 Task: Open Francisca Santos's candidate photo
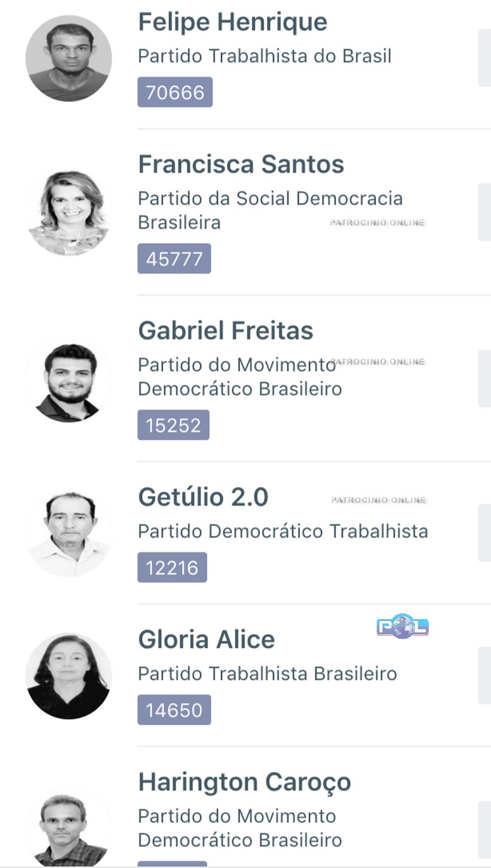(69, 213)
